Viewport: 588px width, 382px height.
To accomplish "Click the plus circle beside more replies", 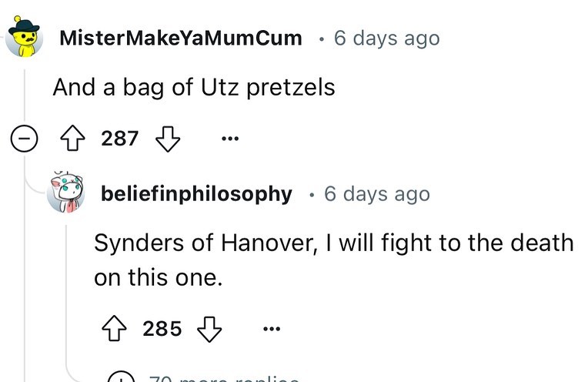I will (x=121, y=378).
